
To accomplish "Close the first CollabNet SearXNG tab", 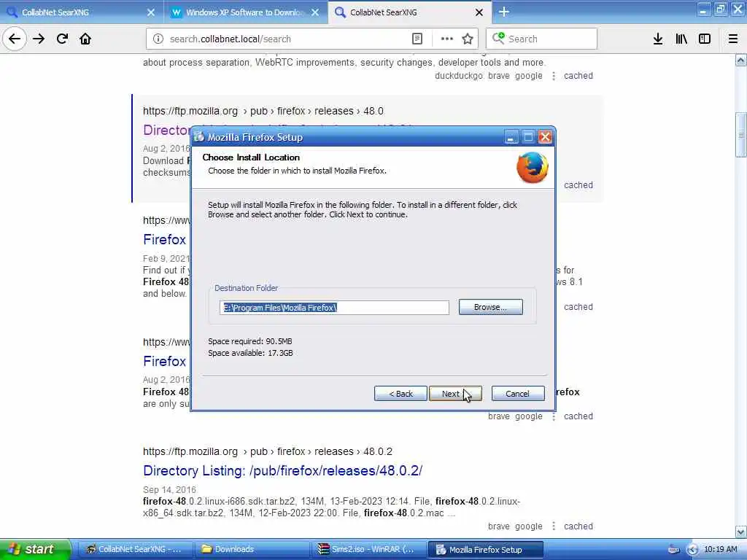I will tap(151, 12).
